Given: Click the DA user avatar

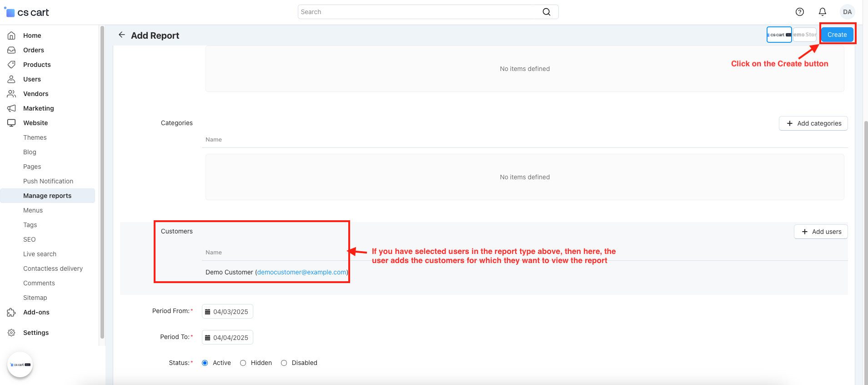Looking at the screenshot, I should point(847,12).
